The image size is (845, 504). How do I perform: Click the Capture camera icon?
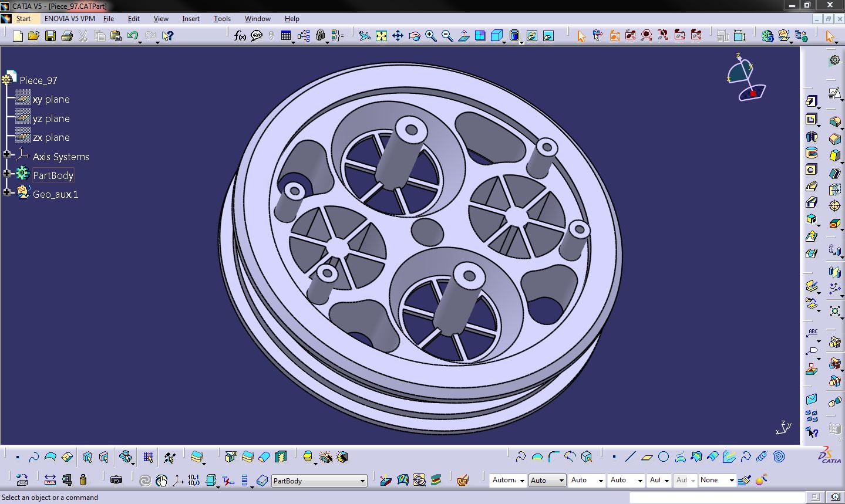[x=116, y=480]
